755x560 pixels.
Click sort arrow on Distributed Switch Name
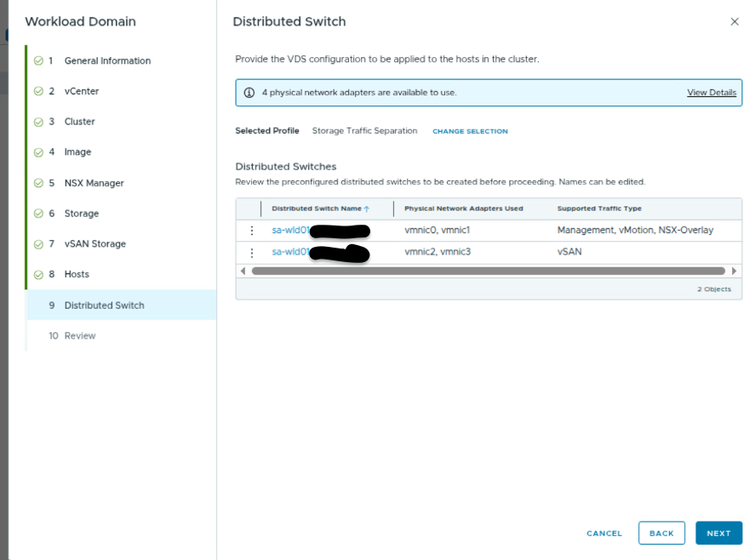367,209
